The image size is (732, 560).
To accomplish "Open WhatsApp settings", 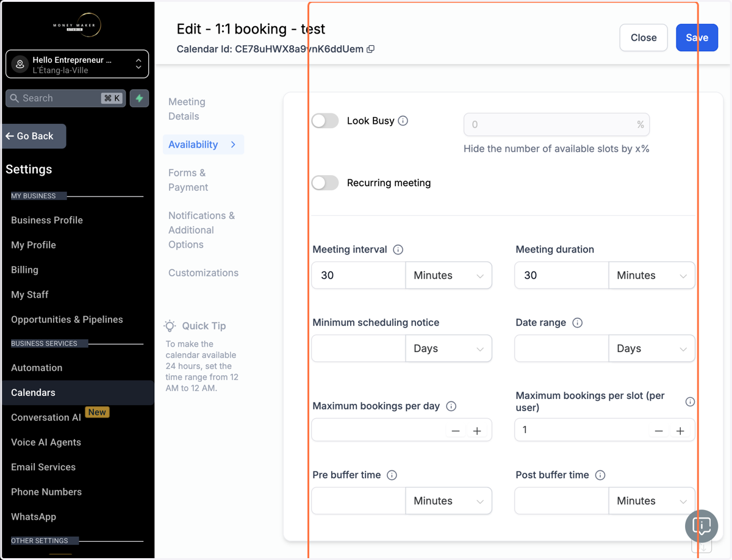I will tap(34, 517).
